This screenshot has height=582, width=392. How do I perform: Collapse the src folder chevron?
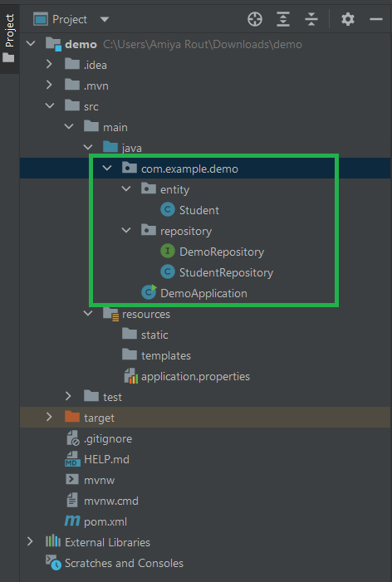[49, 106]
